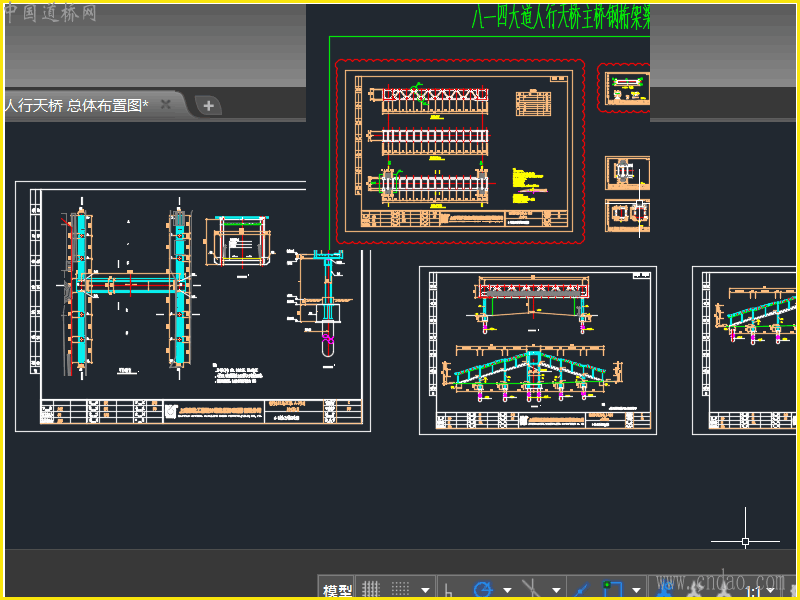Click the object snap square icon
The width and height of the screenshot is (800, 600).
(x=611, y=590)
